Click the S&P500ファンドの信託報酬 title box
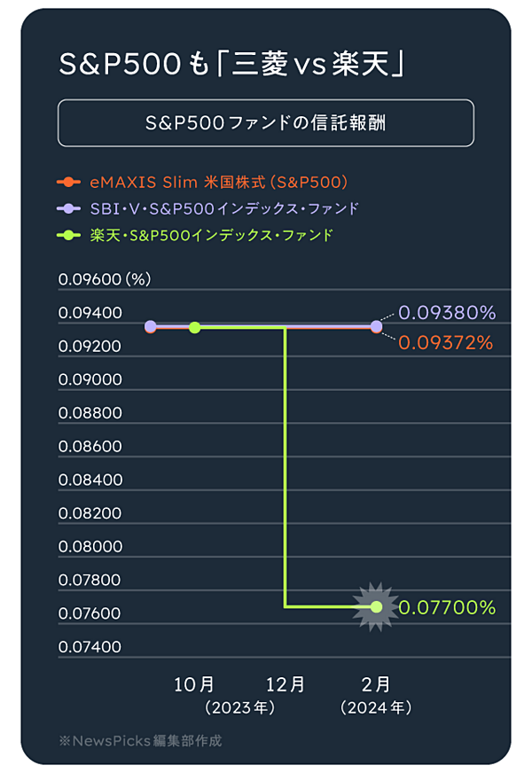The width and height of the screenshot is (532, 773). click(266, 123)
